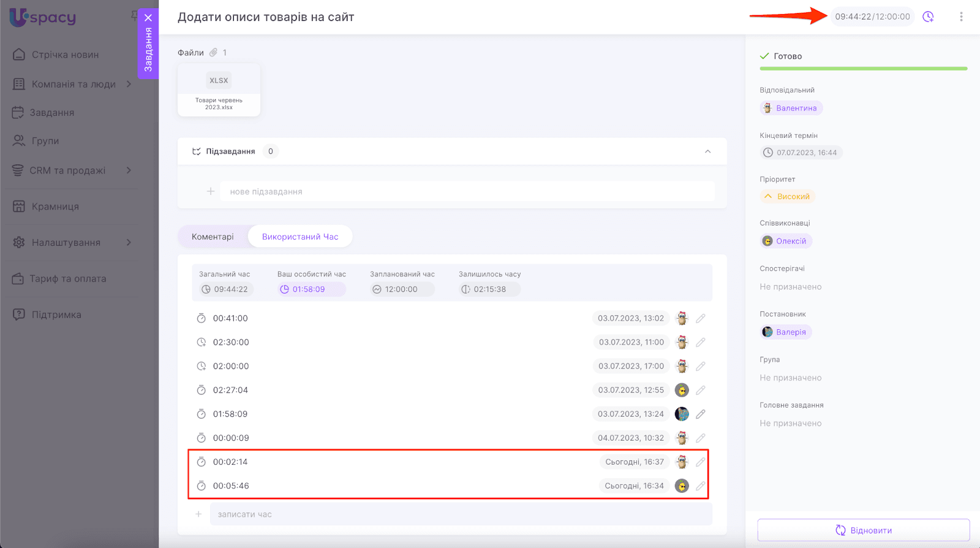
Task: Change the Високий priority setting
Action: [788, 197]
